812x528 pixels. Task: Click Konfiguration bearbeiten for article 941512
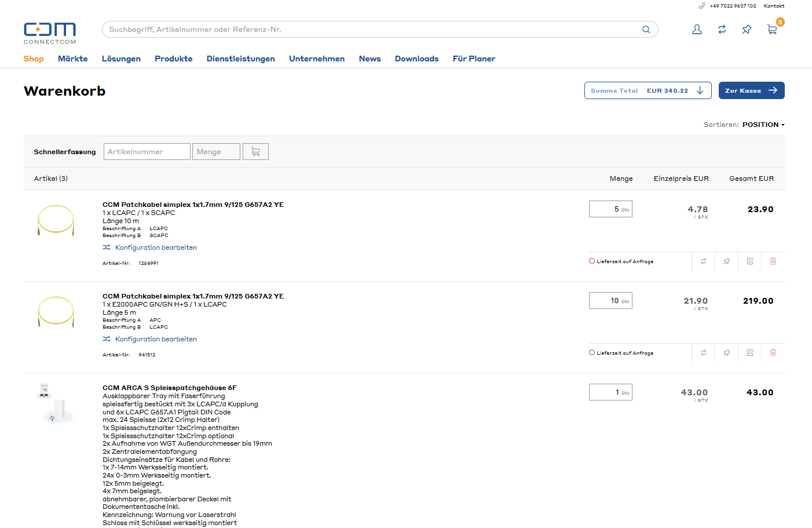pos(156,339)
